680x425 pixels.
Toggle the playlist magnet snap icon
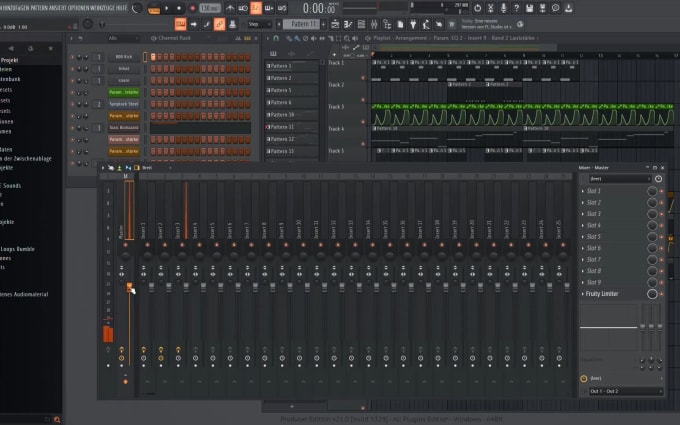point(275,38)
